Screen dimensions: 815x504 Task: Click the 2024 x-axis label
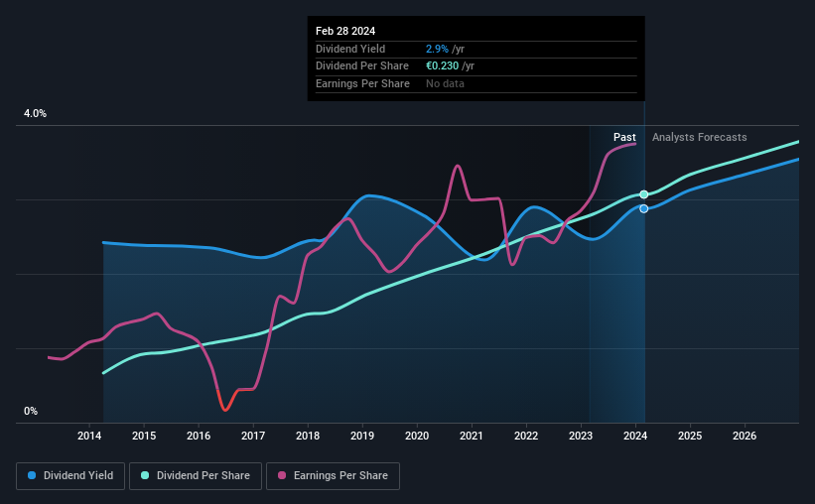(x=635, y=436)
